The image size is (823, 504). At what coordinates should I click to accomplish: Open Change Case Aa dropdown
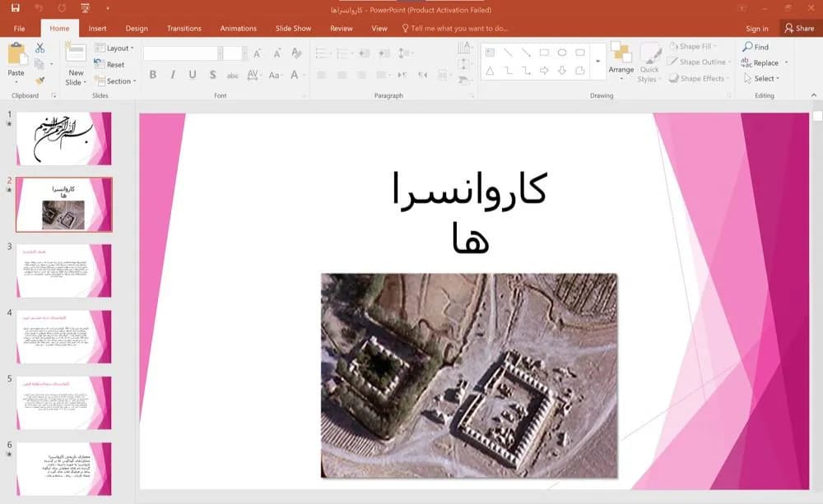click(x=275, y=75)
